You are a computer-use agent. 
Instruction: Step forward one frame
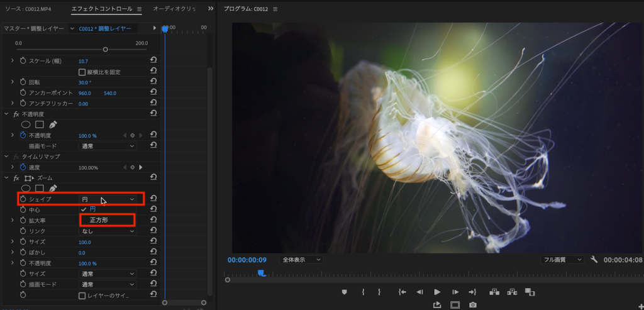[455, 292]
